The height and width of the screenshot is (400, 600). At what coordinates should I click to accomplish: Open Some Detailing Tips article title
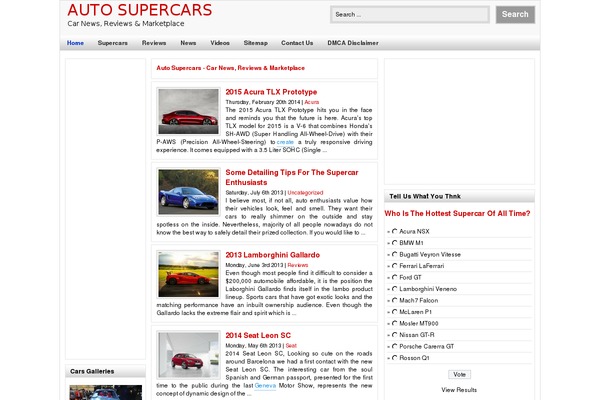pyautogui.click(x=292, y=177)
